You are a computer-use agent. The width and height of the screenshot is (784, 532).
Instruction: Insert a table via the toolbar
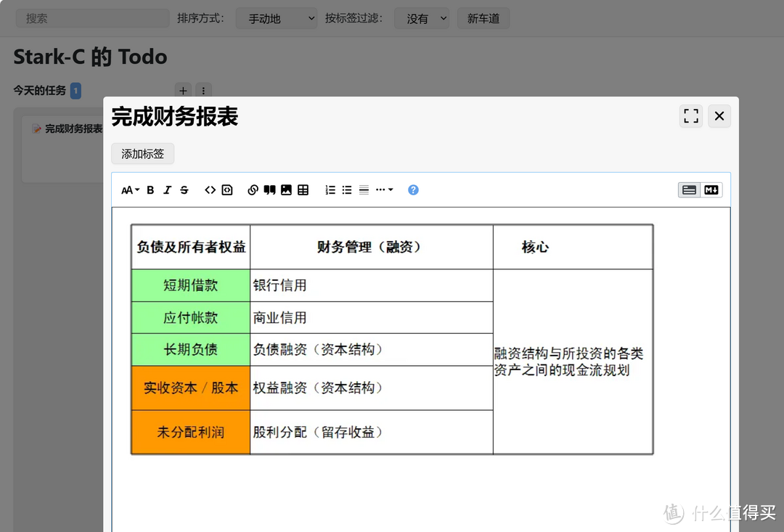pyautogui.click(x=303, y=190)
